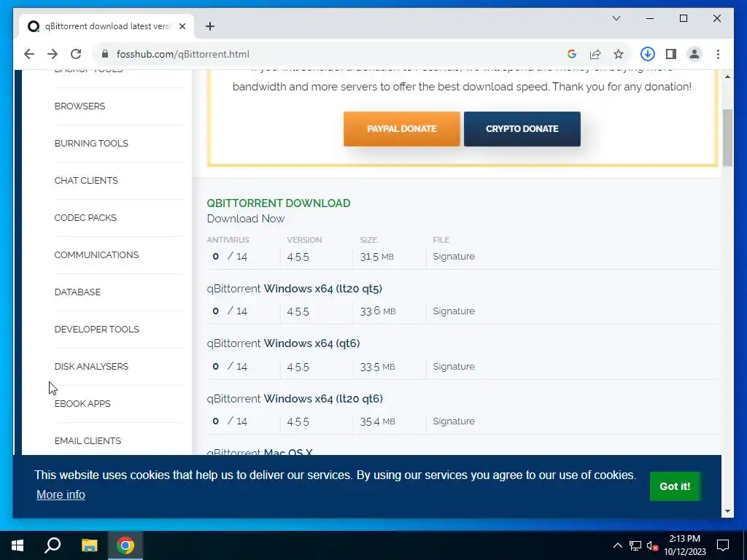Open the EMAIL CLIENTS category
Screen dimensions: 747x560
coord(88,440)
